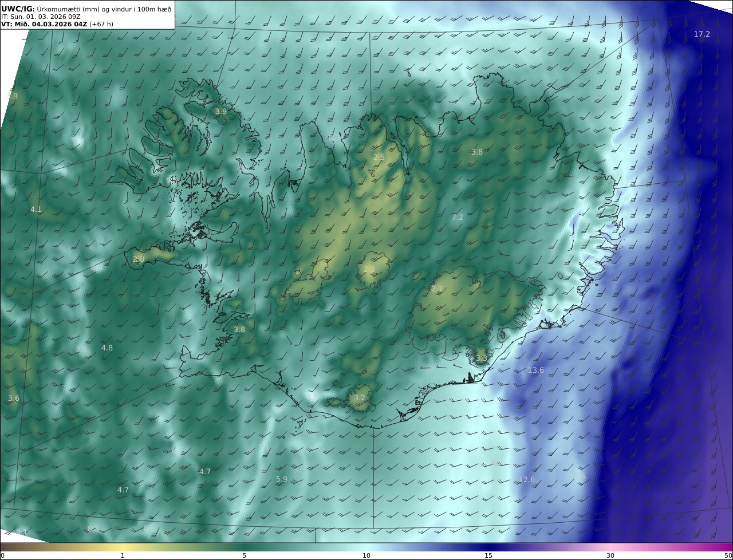Click the 2.5 value on the map
This screenshot has width=733, height=560.
(x=379, y=157)
